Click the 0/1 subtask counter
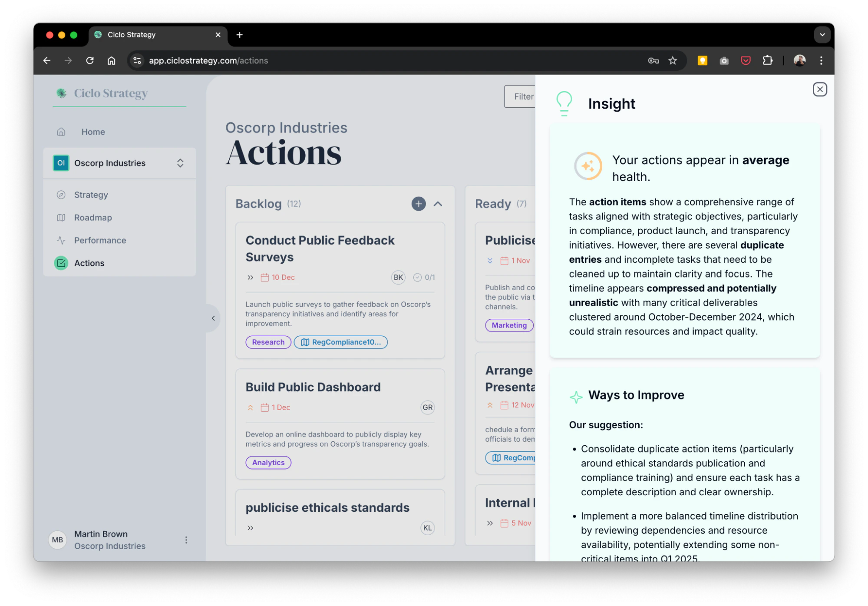This screenshot has height=606, width=868. tap(424, 277)
